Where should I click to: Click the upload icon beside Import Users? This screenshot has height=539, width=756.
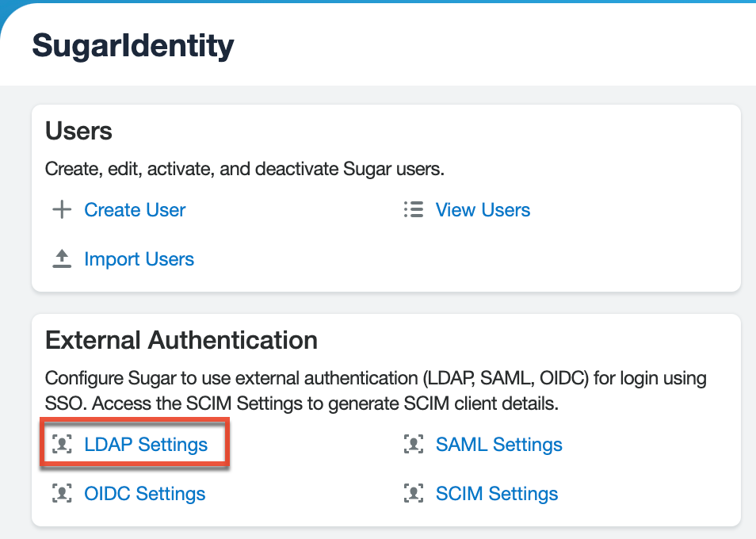[x=61, y=258]
